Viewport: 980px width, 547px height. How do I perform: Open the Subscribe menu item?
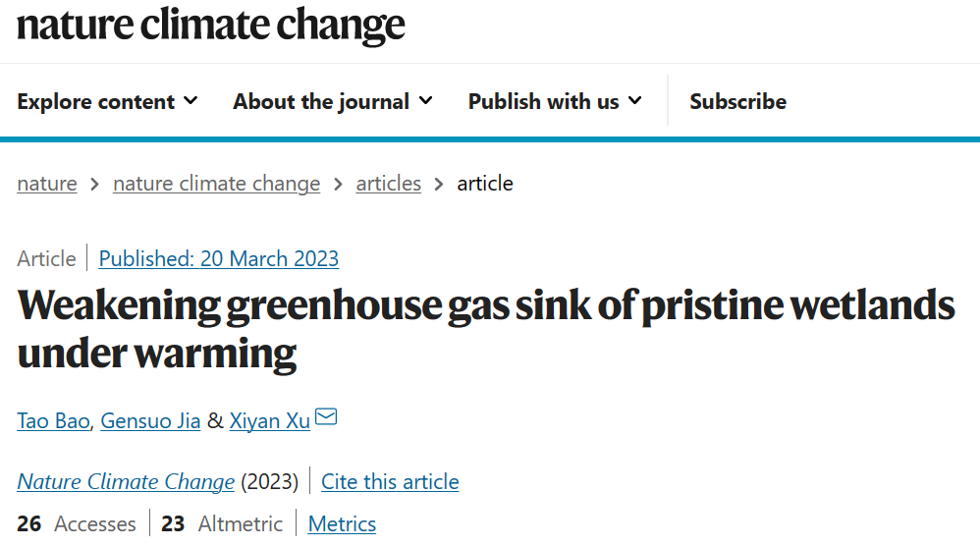click(x=738, y=101)
